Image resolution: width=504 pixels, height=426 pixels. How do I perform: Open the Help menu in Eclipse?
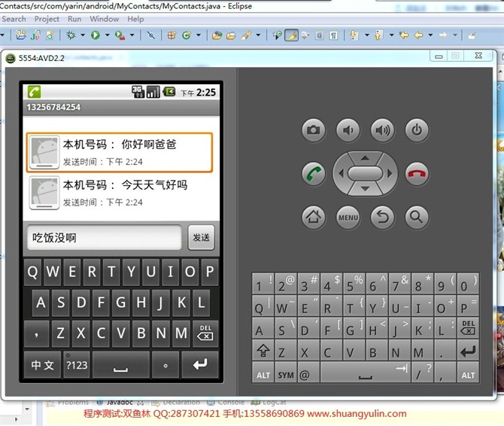pos(135,19)
